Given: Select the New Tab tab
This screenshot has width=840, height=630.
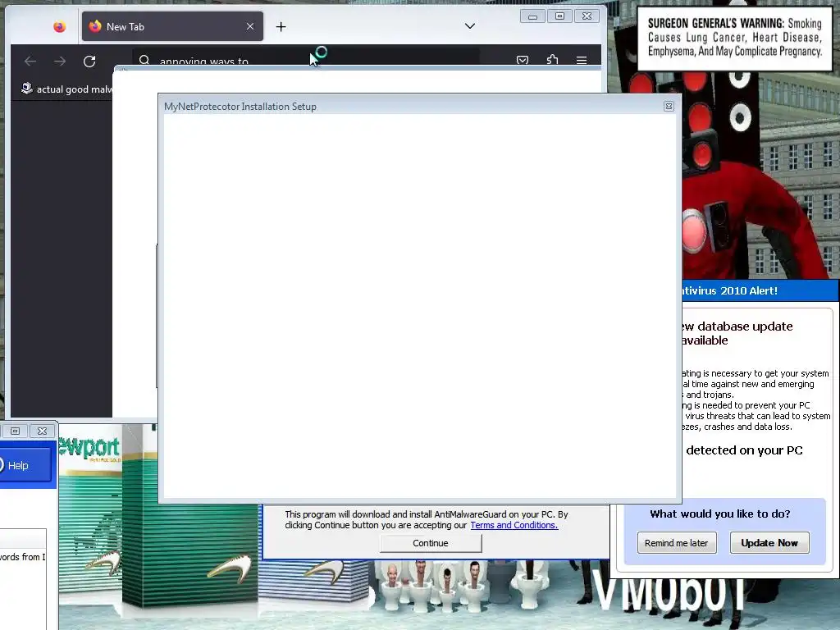Looking at the screenshot, I should (x=172, y=26).
